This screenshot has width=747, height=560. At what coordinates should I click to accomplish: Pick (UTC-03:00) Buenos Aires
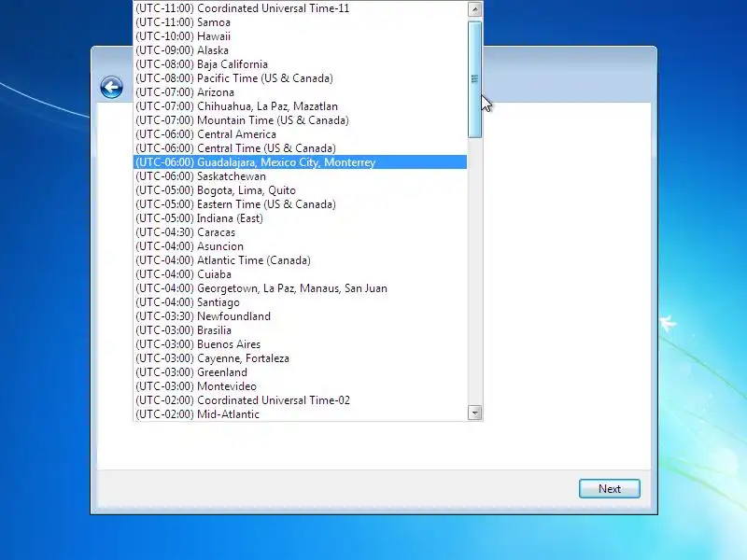click(x=300, y=344)
